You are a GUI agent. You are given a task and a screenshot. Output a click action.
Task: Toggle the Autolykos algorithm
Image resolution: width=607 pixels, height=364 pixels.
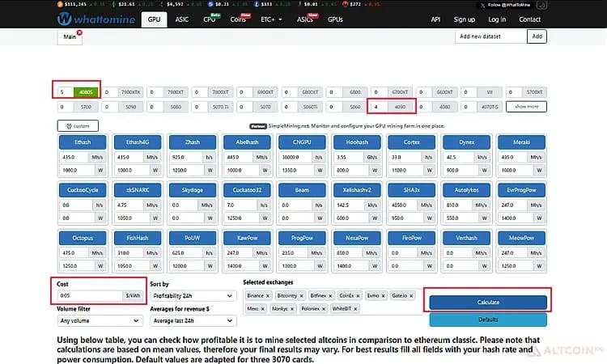tap(466, 190)
